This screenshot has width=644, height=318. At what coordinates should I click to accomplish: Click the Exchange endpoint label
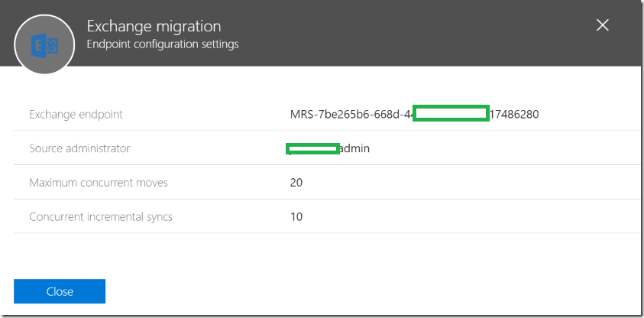pyautogui.click(x=76, y=114)
